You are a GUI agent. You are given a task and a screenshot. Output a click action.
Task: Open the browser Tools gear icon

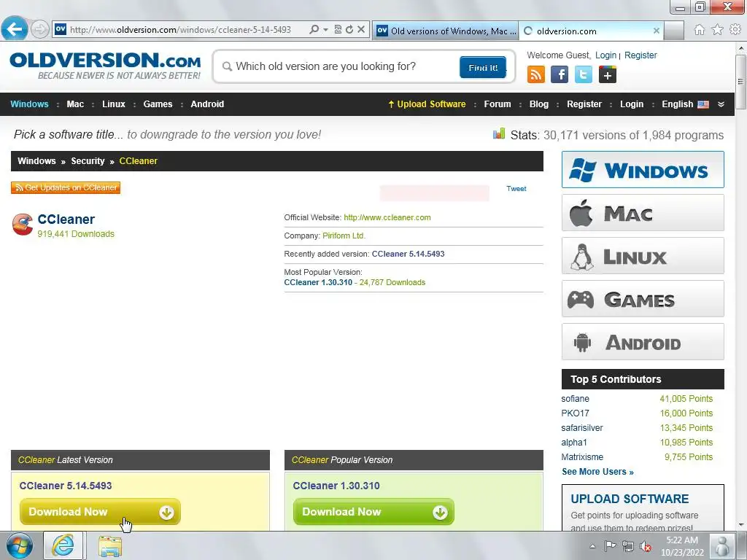[735, 30]
